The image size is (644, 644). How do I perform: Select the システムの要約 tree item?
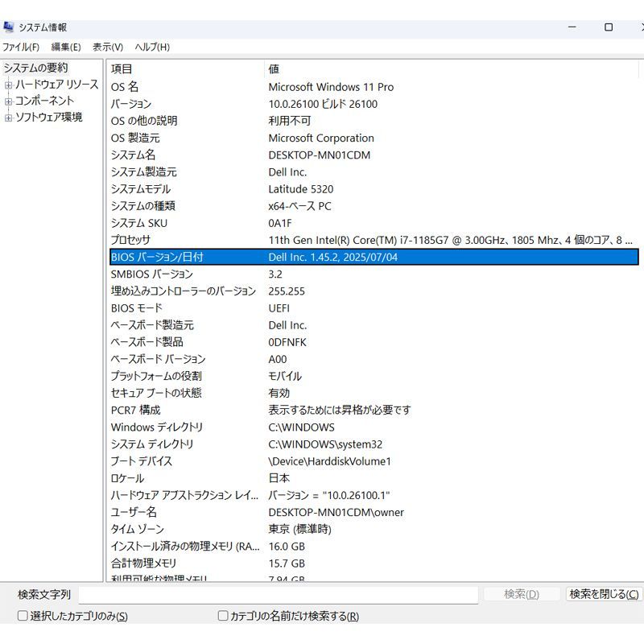pyautogui.click(x=36, y=68)
